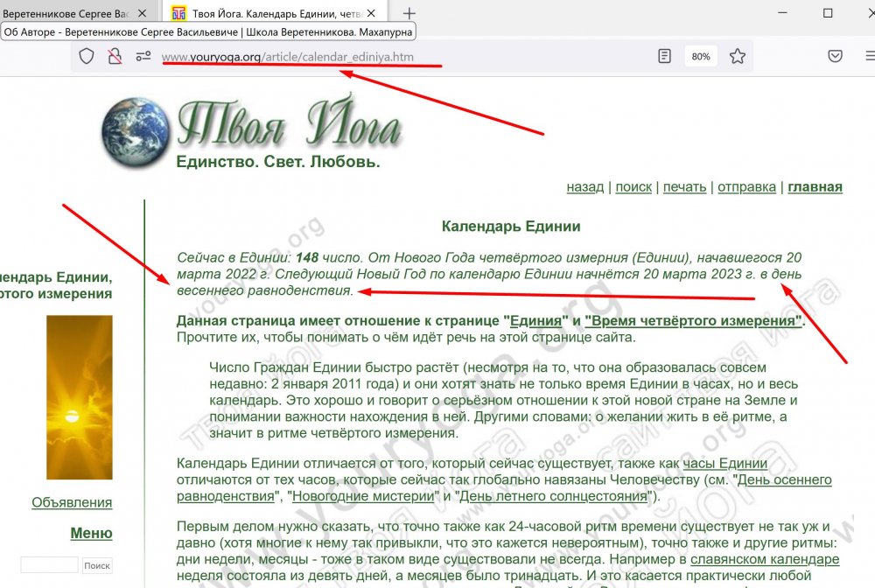Open the 'Время четвёртого измерения' link
Screen dimensions: 875x588
[x=694, y=321]
